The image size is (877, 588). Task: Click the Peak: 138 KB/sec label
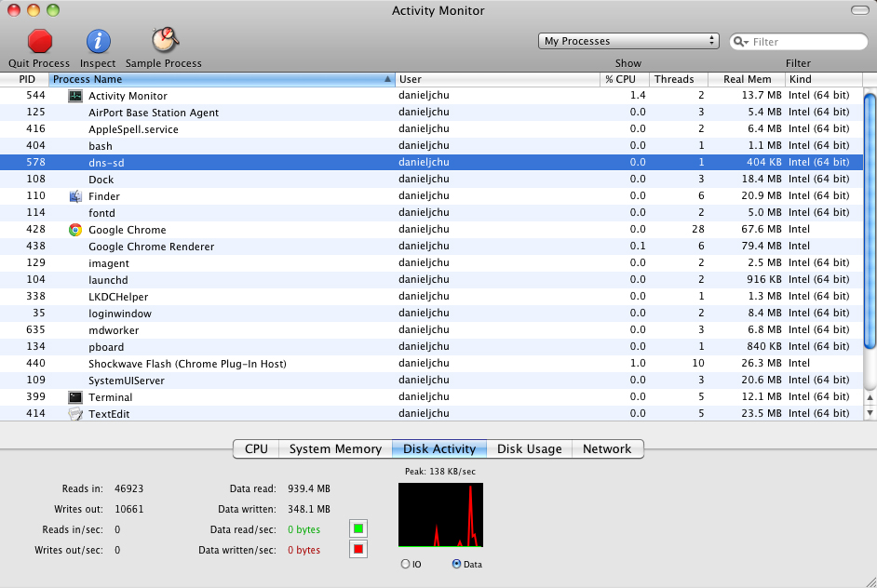tap(440, 471)
